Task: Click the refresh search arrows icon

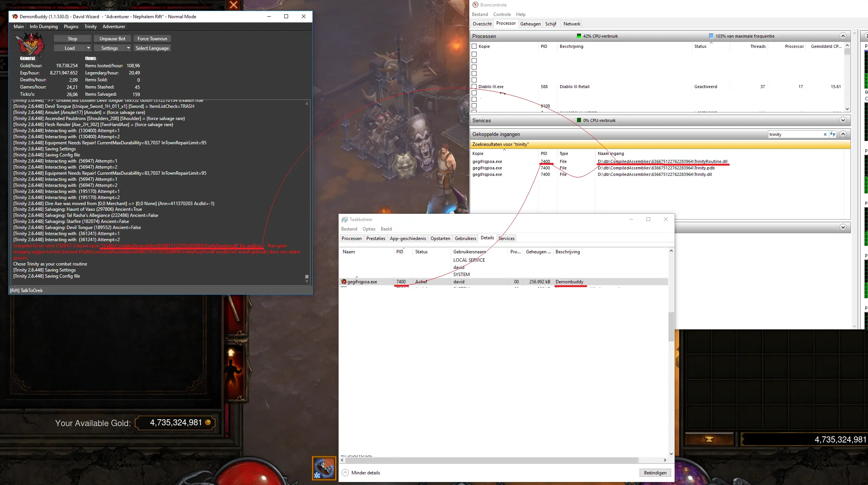Action: tap(833, 134)
